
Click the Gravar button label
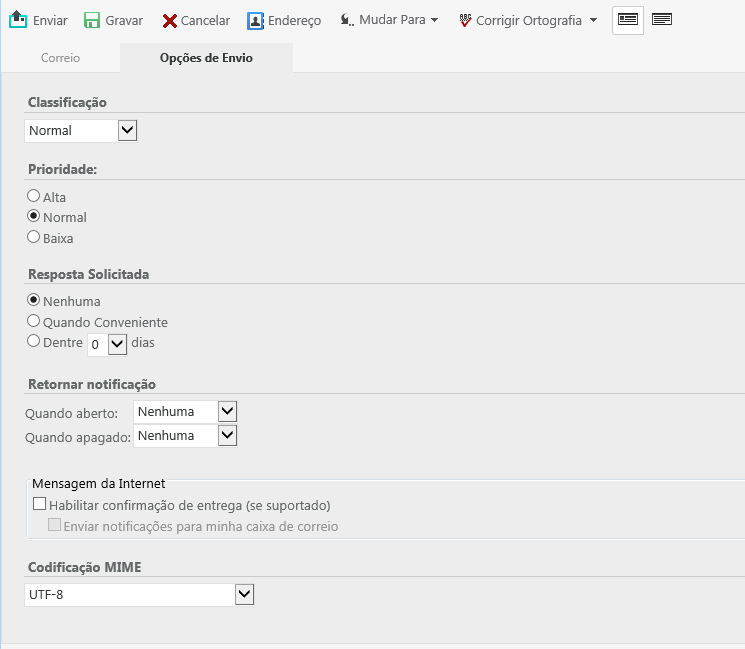pos(124,20)
